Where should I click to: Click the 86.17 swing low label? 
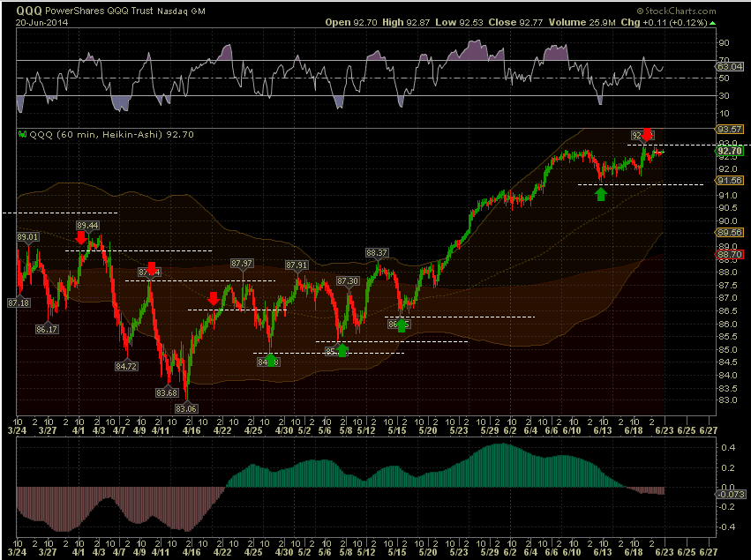(x=47, y=329)
